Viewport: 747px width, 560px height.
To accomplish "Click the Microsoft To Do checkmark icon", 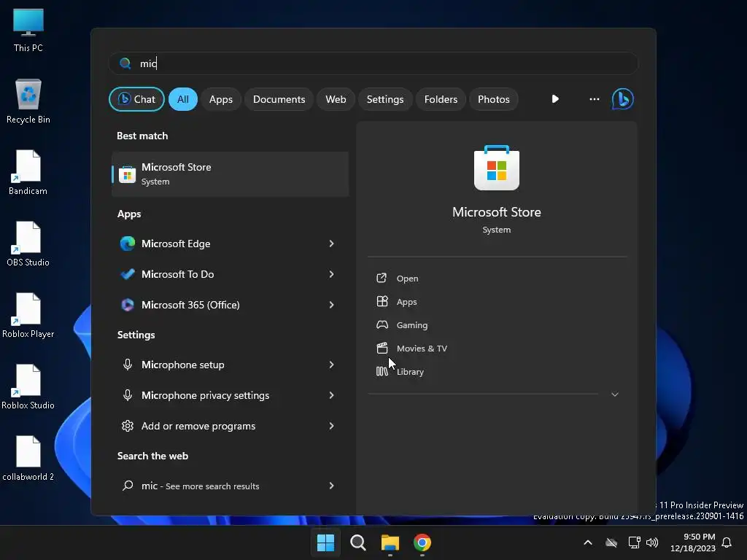I will coord(127,274).
